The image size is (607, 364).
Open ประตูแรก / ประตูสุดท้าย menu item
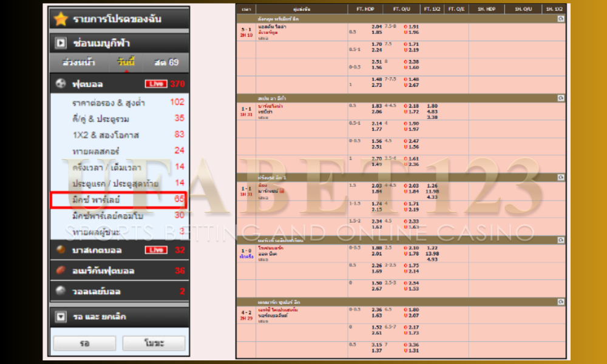tap(119, 183)
